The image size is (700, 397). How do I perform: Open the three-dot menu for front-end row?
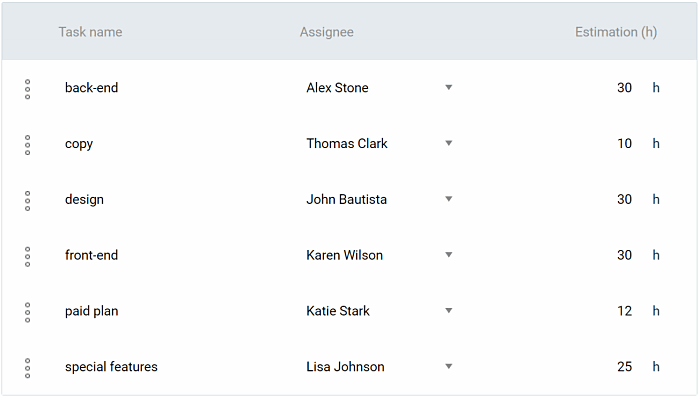tap(28, 257)
